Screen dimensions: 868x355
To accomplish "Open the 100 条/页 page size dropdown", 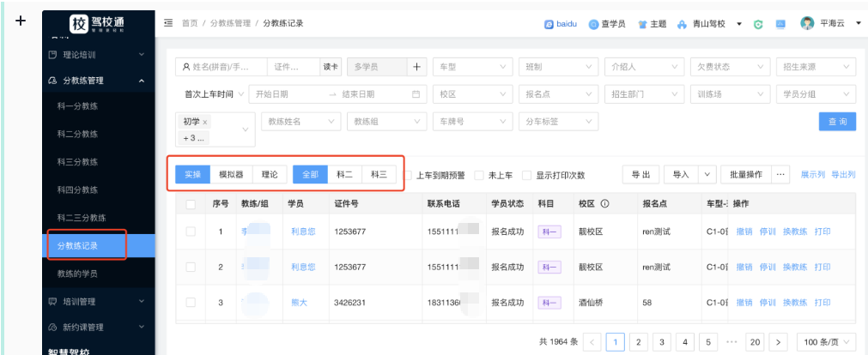I will (826, 342).
